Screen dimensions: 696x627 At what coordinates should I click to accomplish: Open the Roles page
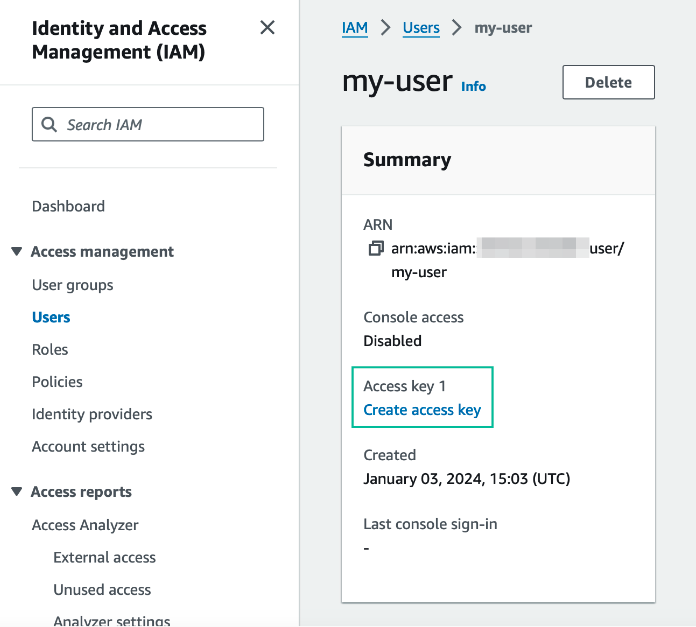[50, 350]
